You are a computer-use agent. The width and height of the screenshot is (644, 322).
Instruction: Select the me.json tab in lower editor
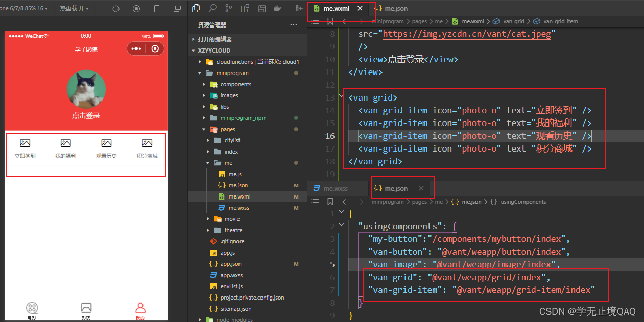tap(396, 188)
